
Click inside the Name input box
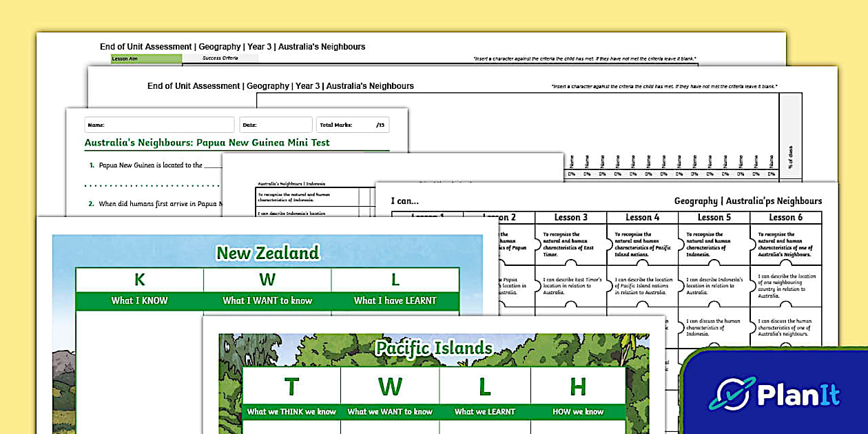click(158, 125)
